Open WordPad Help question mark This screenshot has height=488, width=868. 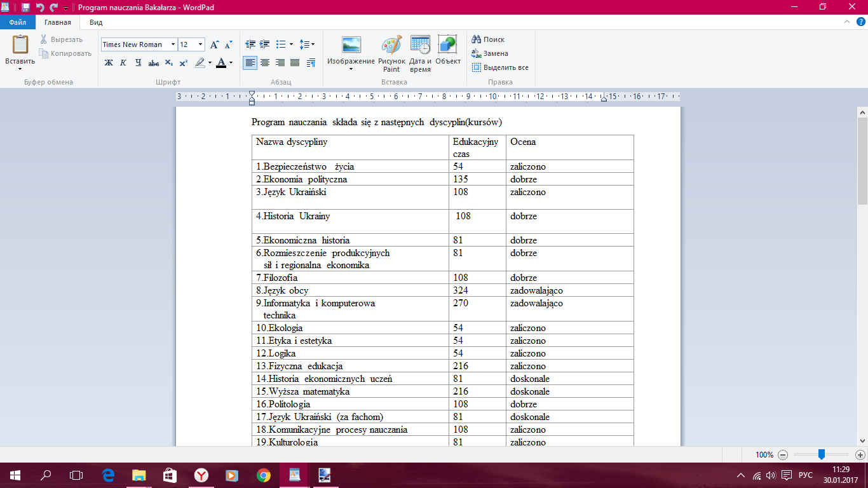[861, 22]
